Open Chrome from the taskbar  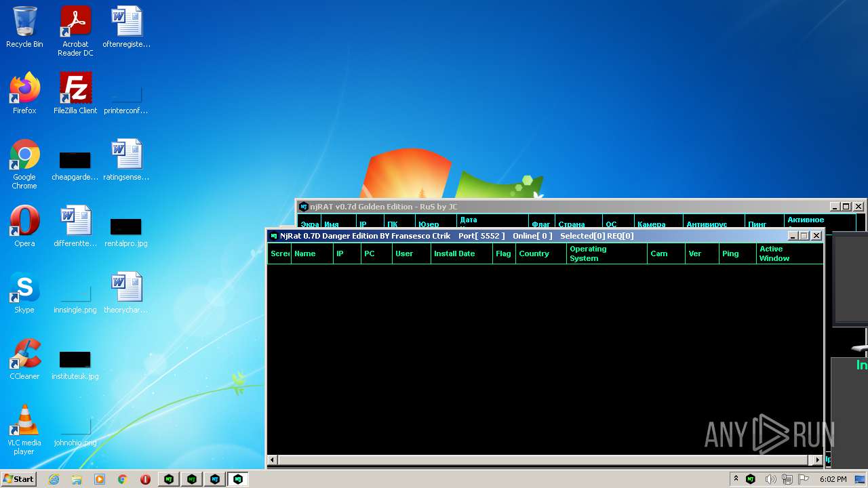pos(123,479)
